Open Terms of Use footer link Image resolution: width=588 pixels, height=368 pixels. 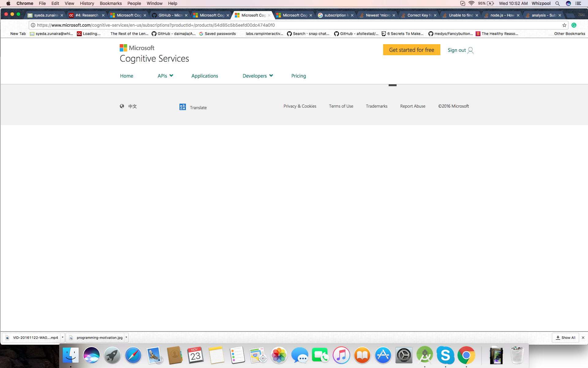click(341, 106)
